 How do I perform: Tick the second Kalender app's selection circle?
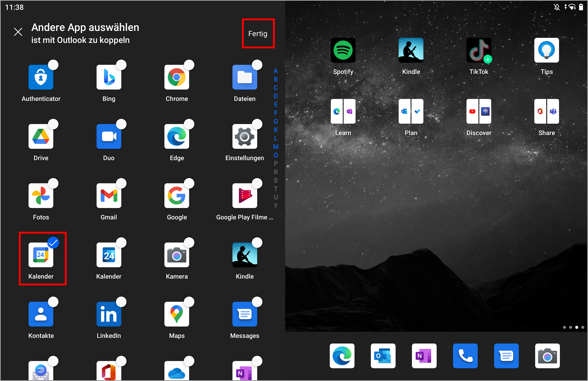coord(122,243)
